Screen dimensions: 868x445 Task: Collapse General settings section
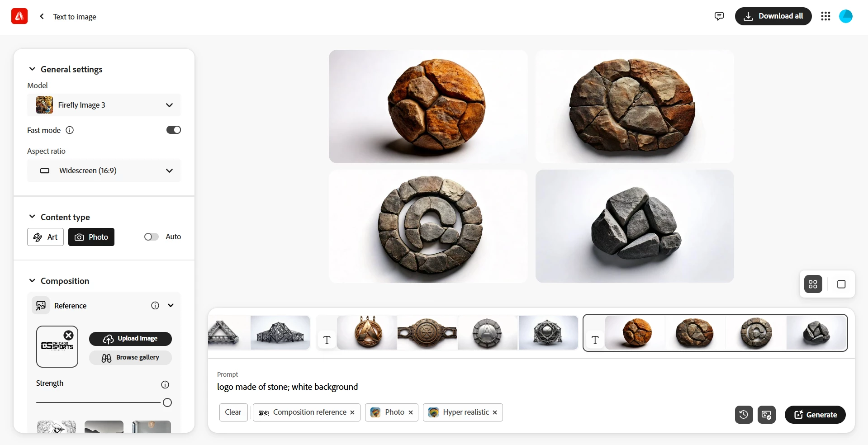[32, 69]
